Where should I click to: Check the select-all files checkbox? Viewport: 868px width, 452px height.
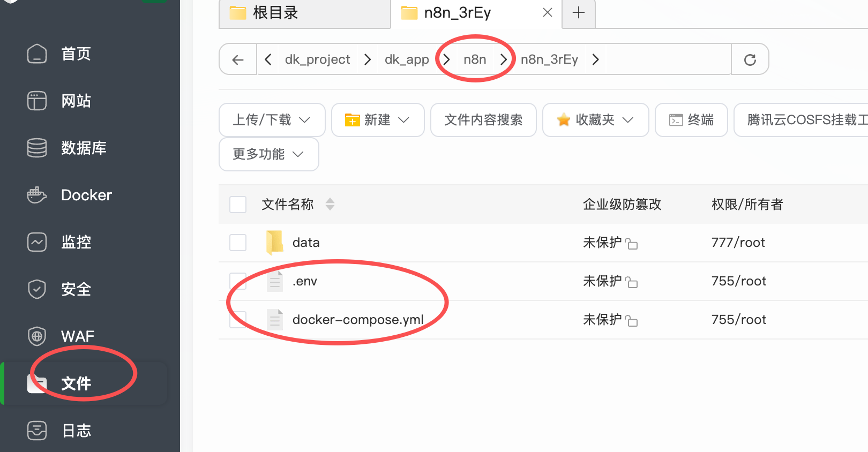coord(238,205)
